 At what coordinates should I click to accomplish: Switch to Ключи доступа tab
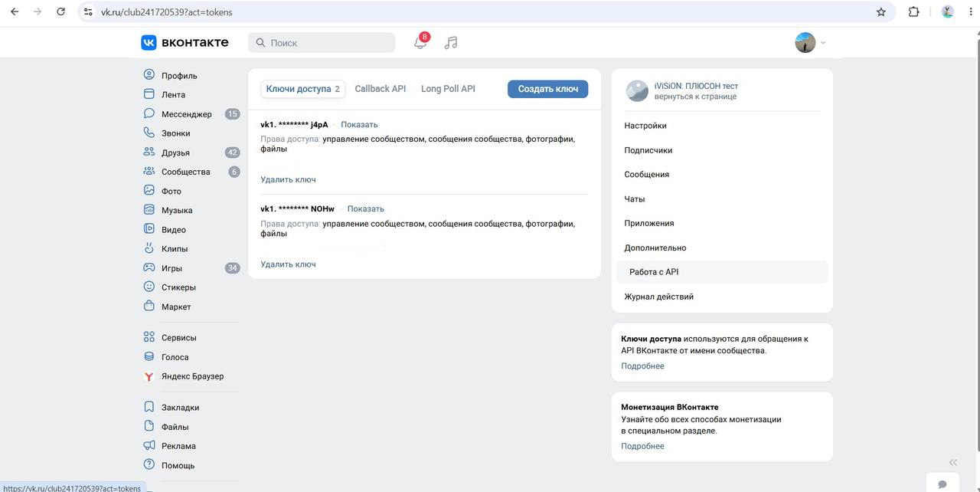click(303, 89)
